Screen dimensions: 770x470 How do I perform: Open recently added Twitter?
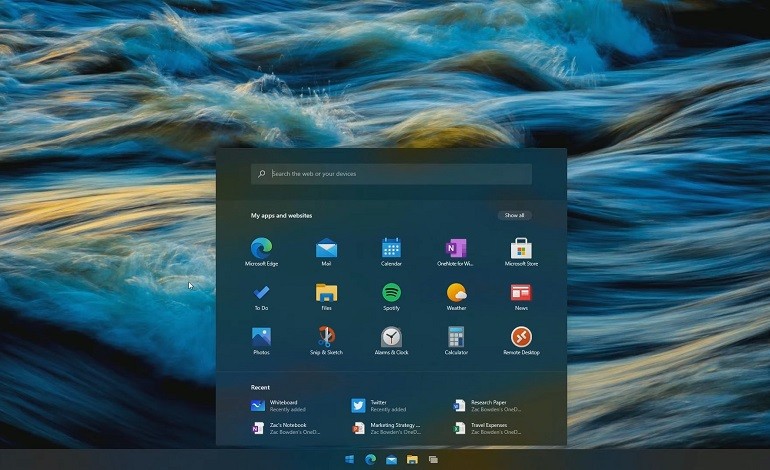coord(379,406)
